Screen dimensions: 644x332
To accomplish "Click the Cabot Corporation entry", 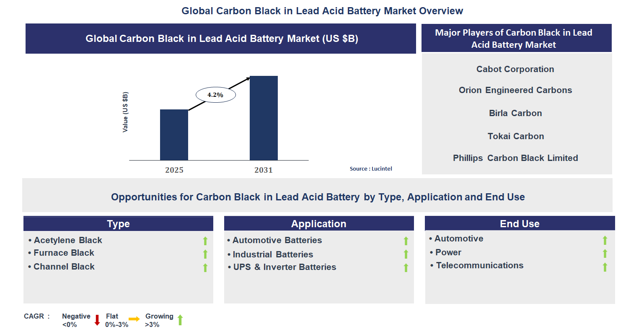I will 515,69.
